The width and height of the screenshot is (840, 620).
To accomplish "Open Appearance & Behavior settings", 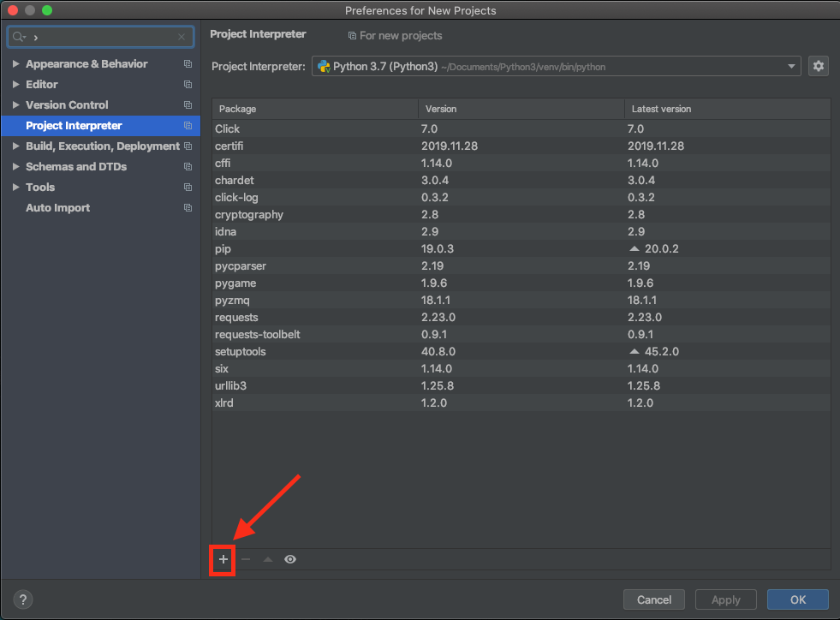I will pos(86,63).
